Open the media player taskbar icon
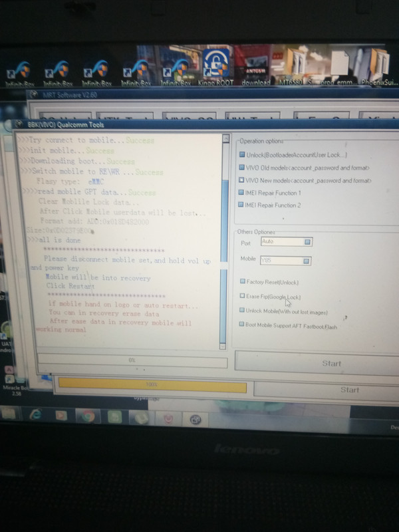 (61, 415)
